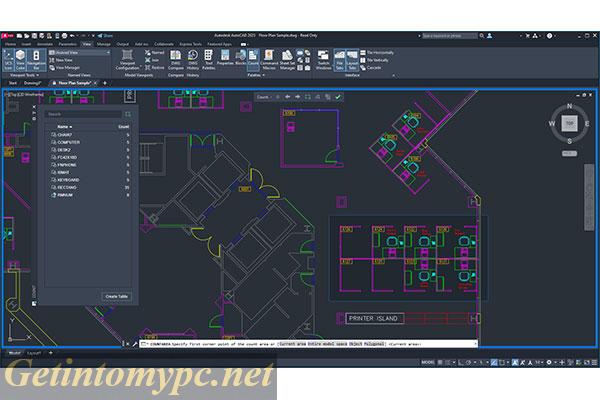Select the KEYBOARD row in Count list
The height and width of the screenshot is (400, 600).
89,180
